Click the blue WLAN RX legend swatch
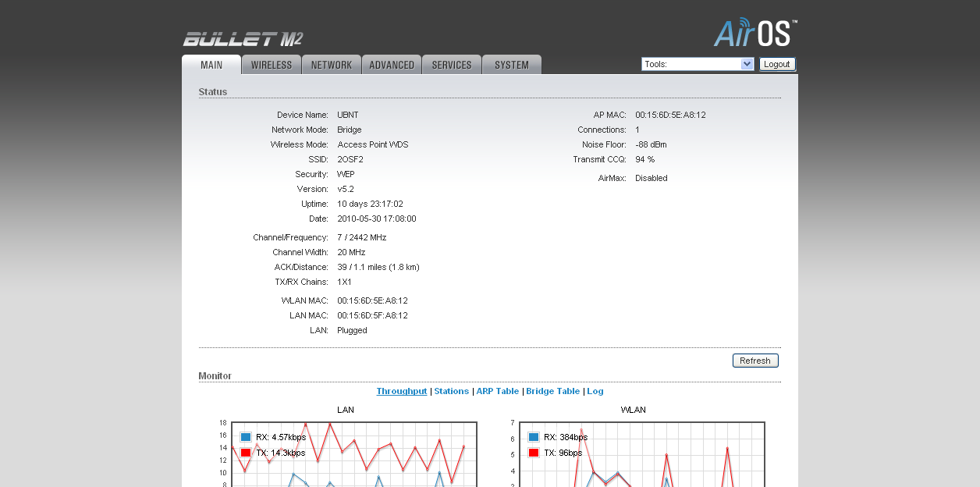Screen dimensions: 980x487 click(x=534, y=437)
